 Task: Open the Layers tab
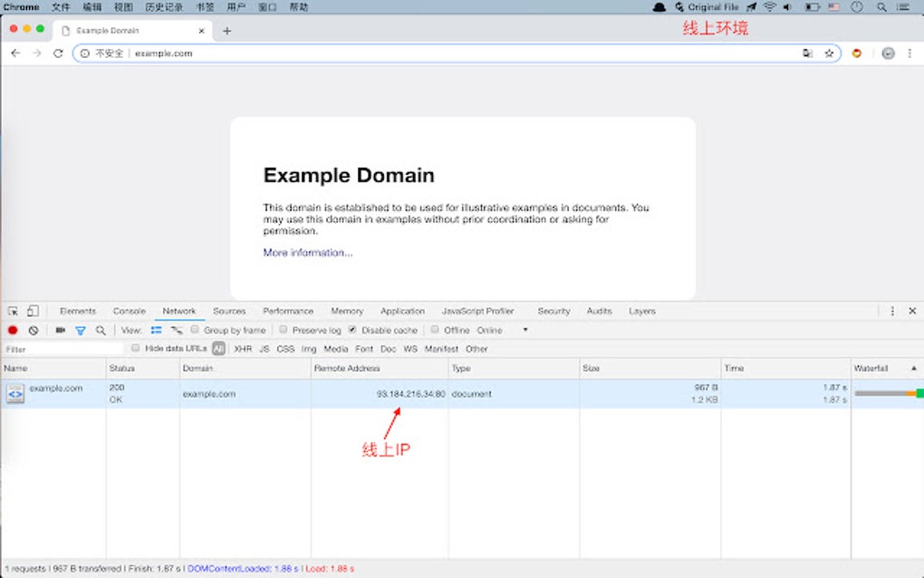(x=642, y=311)
